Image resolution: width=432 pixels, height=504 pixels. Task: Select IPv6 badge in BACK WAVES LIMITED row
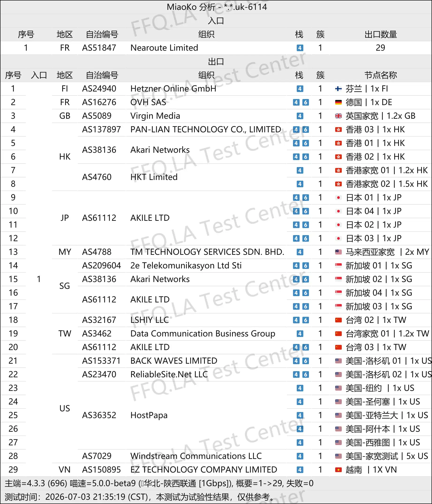point(305,361)
